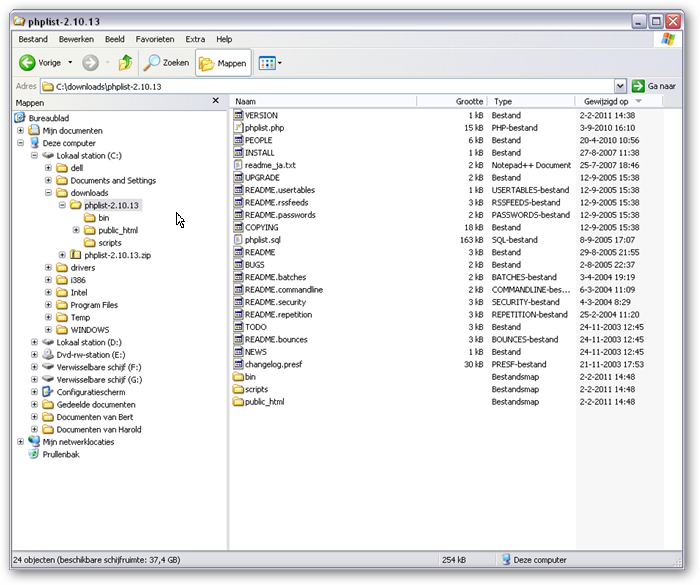Viewport: 700px width, 585px height.
Task: Select the BUGS file name
Action: (x=254, y=264)
